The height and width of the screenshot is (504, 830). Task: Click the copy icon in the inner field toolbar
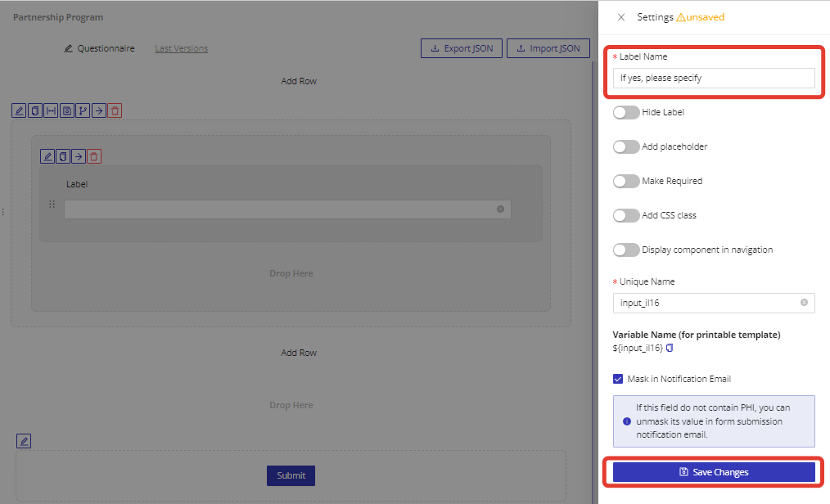(63, 156)
